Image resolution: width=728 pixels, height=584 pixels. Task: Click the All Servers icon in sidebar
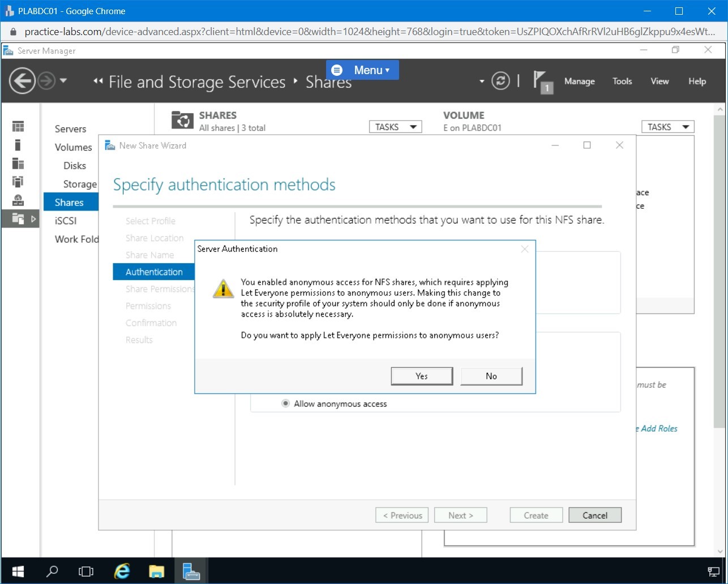[18, 164]
